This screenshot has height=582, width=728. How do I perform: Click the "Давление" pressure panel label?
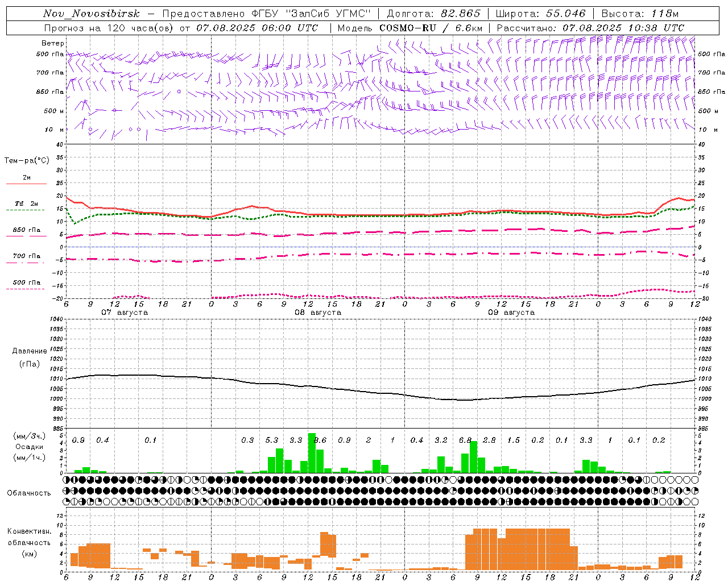30,351
